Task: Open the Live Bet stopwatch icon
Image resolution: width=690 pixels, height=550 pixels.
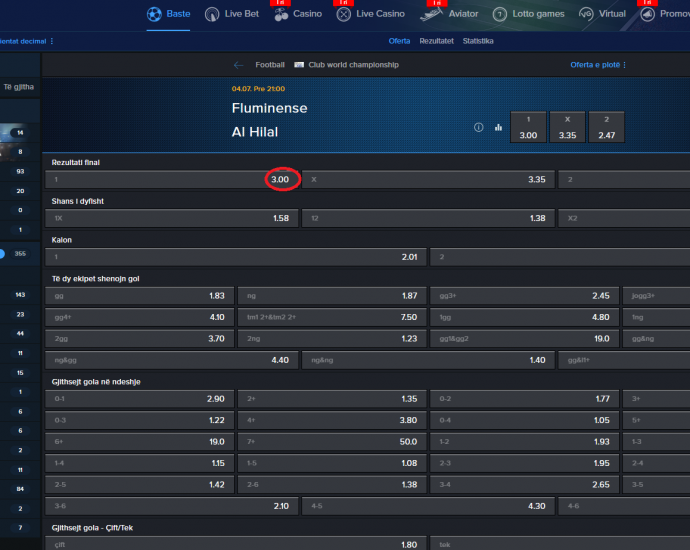Action: (x=212, y=15)
